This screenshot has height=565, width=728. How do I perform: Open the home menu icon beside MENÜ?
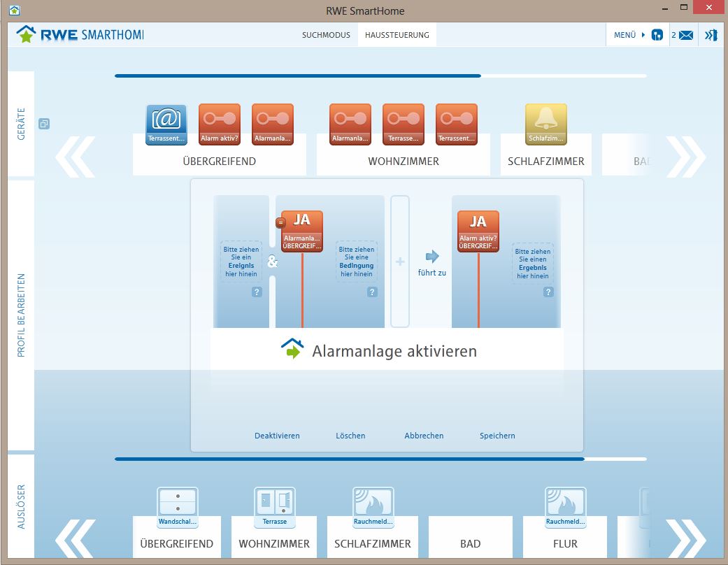click(657, 35)
